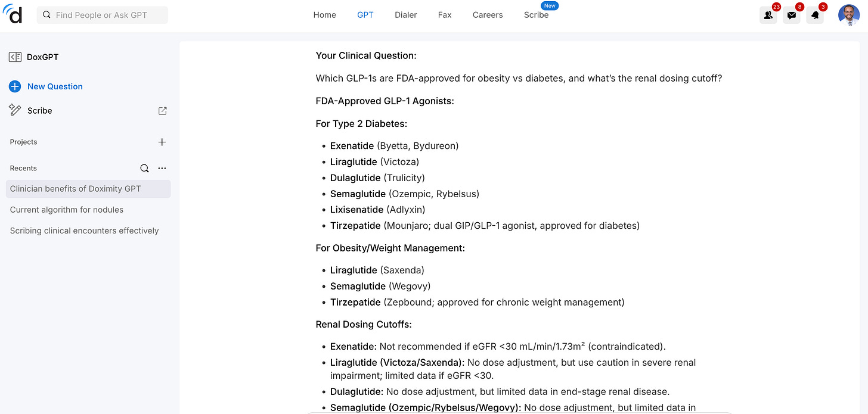Click the 'Dulaglutide (Trulicity)' bullet
Viewport: 868px width, 414px height.
377,178
